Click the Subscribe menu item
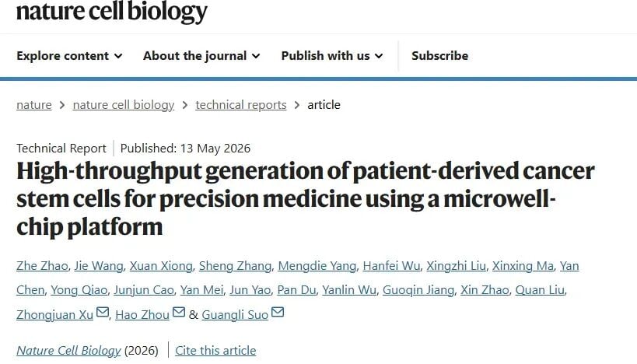637x364 pixels. pyautogui.click(x=439, y=56)
